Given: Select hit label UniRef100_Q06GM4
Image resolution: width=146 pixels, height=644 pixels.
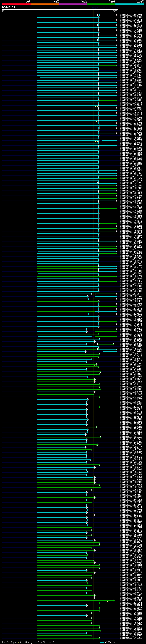Looking at the screenshot, I should [x=131, y=45].
